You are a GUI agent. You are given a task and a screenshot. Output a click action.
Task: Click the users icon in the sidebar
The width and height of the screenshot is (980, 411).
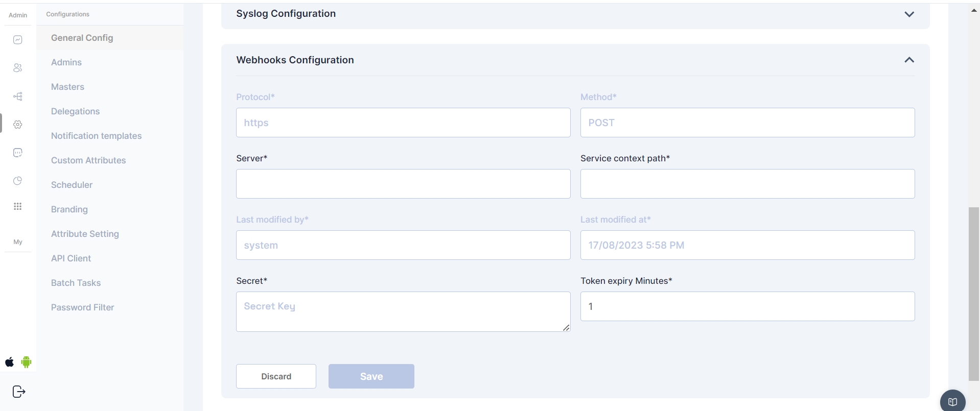(x=18, y=68)
